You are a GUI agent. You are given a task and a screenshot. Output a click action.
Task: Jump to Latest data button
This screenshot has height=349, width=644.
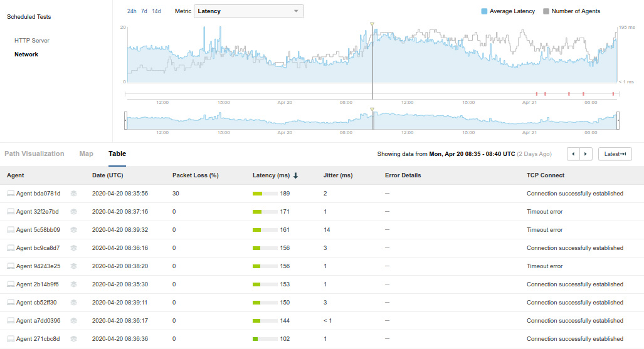point(615,154)
